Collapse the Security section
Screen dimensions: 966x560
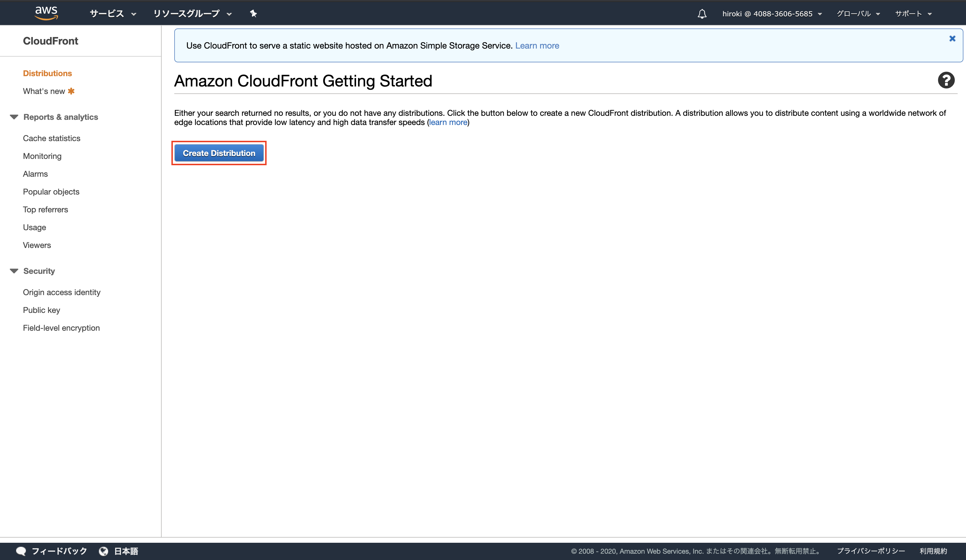[14, 271]
